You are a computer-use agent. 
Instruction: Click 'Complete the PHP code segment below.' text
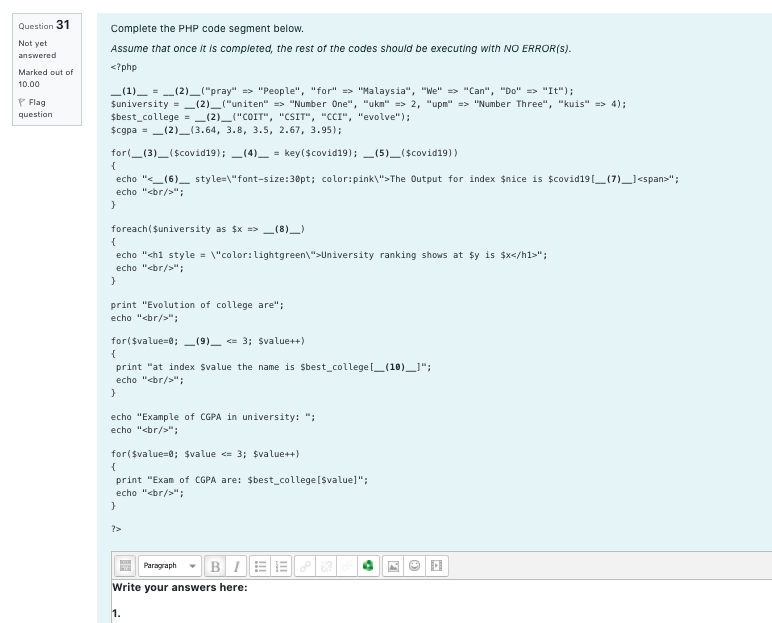coord(207,29)
